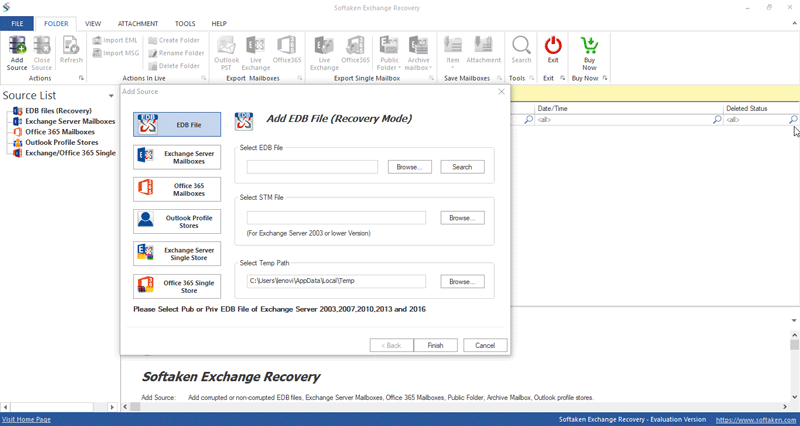Image resolution: width=800 pixels, height=426 pixels.
Task: Choose Exchange Server Mailboxes dialog option
Action: point(177,157)
